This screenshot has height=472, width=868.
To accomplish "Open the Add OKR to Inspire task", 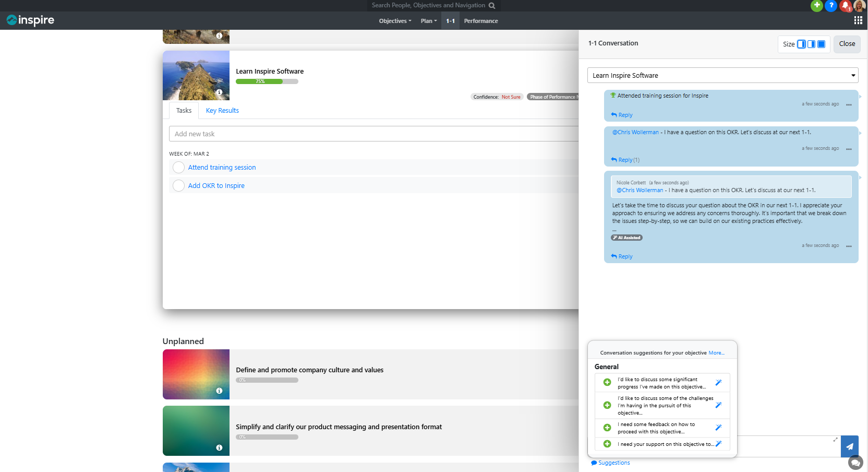I will [x=216, y=185].
